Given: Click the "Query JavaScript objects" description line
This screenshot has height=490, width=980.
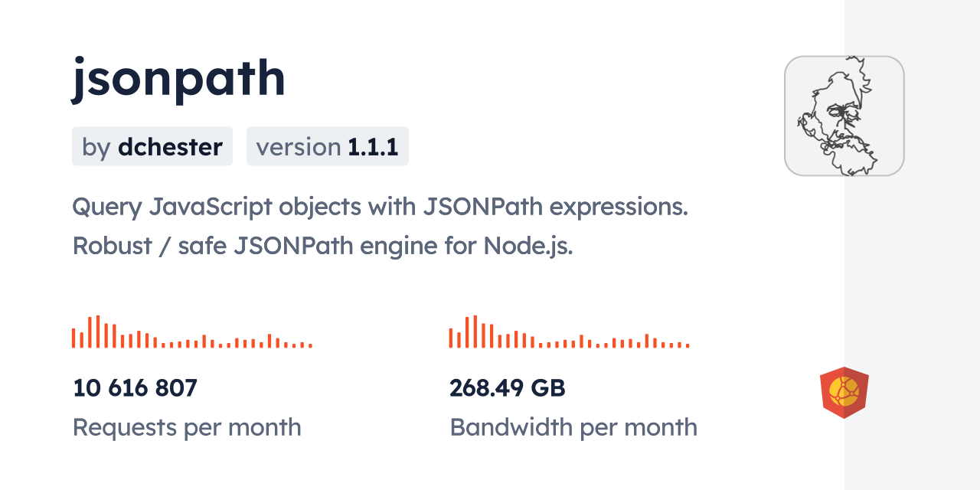Looking at the screenshot, I should (380, 206).
